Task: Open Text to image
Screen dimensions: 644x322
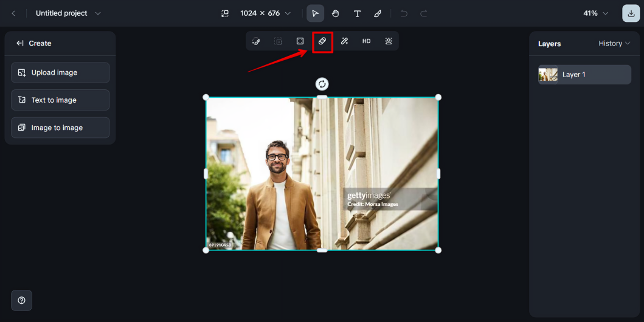Action: [60, 100]
